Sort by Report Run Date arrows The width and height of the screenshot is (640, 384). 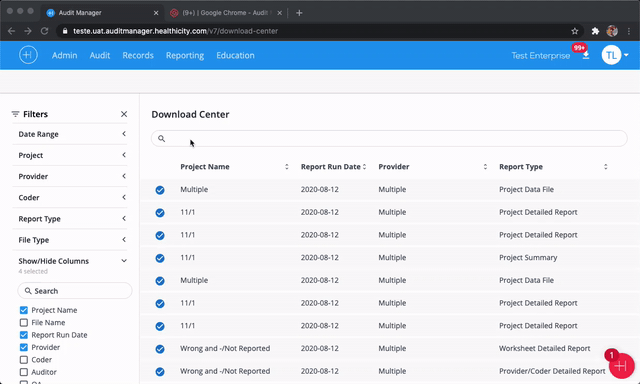364,166
